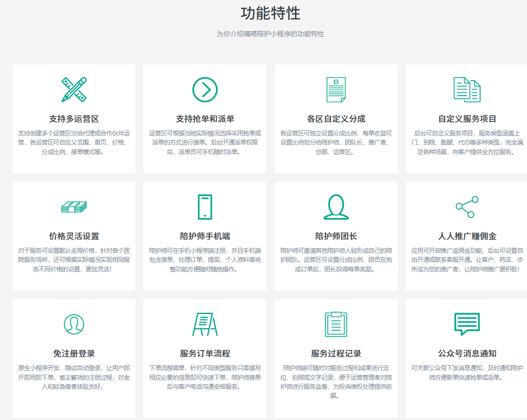This screenshot has height=420, width=527.
Task: Click the subtitle 为你介绍嘀嗒陪护小程序的功能特性
Action: pyautogui.click(x=270, y=34)
